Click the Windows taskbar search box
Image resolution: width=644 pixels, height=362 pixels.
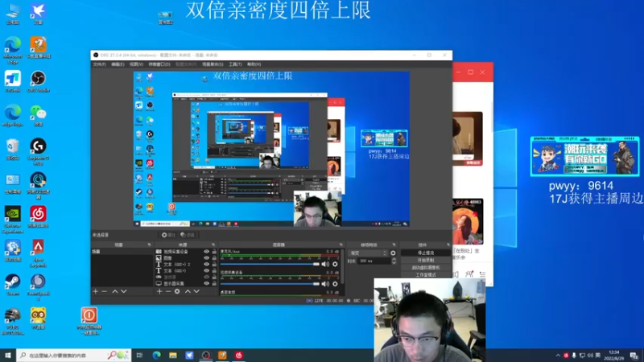click(74, 356)
